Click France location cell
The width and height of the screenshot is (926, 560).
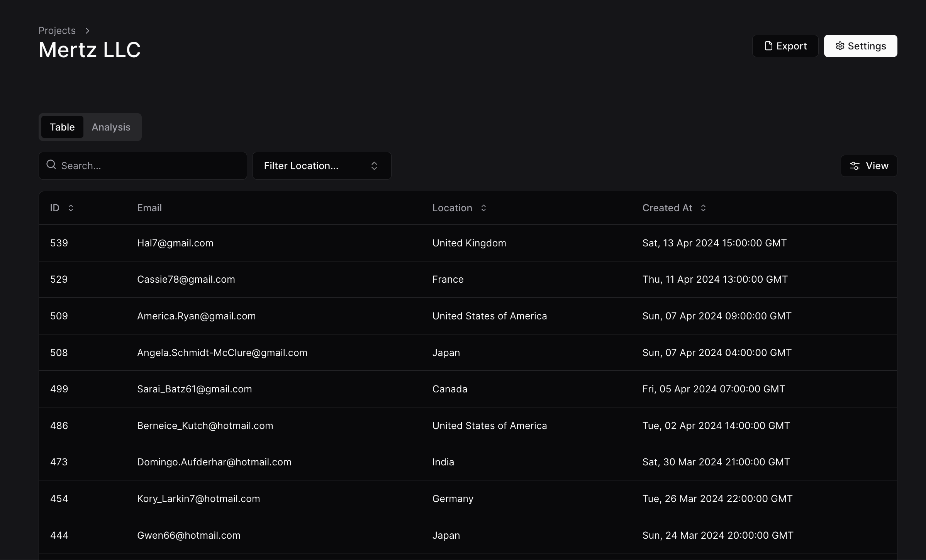click(x=448, y=279)
